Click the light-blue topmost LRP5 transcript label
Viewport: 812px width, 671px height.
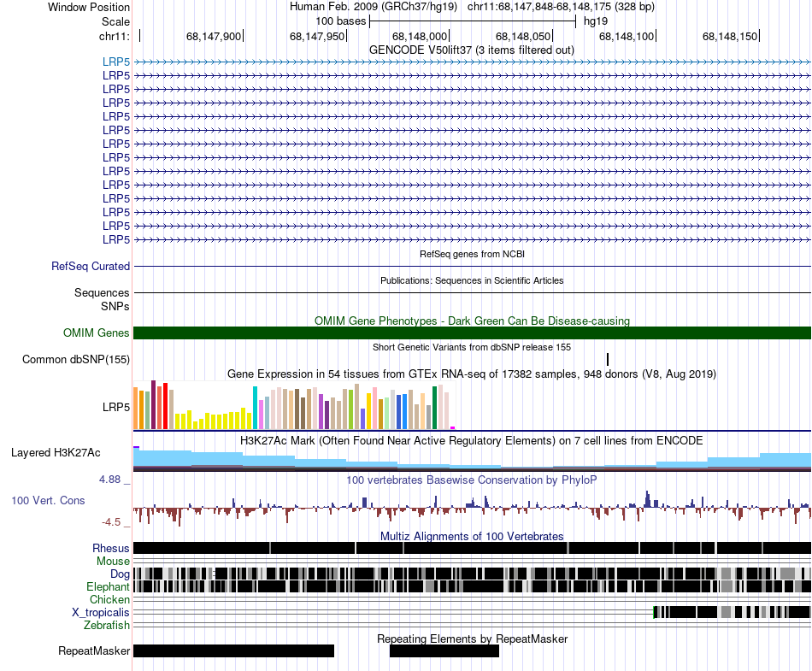tap(116, 62)
